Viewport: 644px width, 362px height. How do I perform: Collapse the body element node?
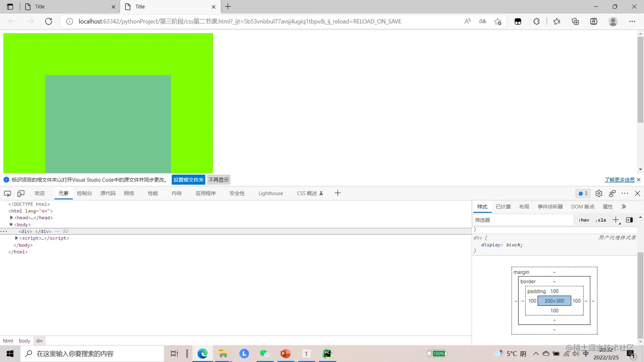coord(11,225)
